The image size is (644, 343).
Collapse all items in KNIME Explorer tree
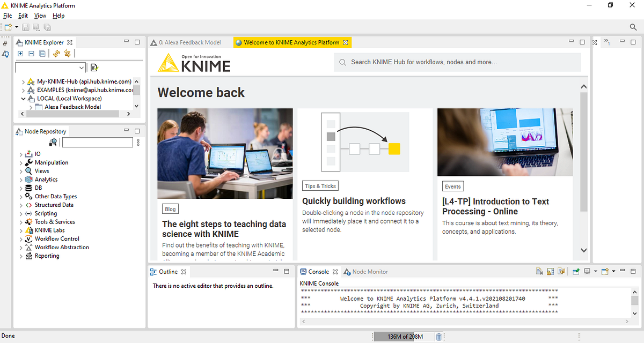42,54
